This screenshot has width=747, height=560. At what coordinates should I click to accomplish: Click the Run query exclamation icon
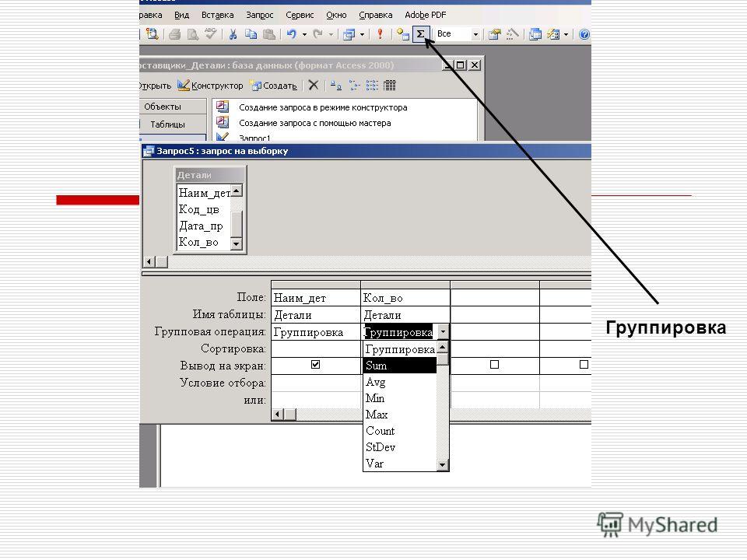[x=380, y=33]
